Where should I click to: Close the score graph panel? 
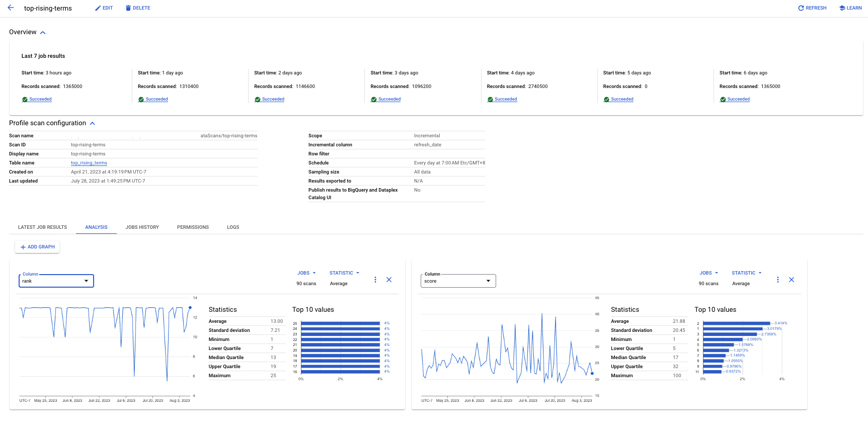tap(792, 280)
